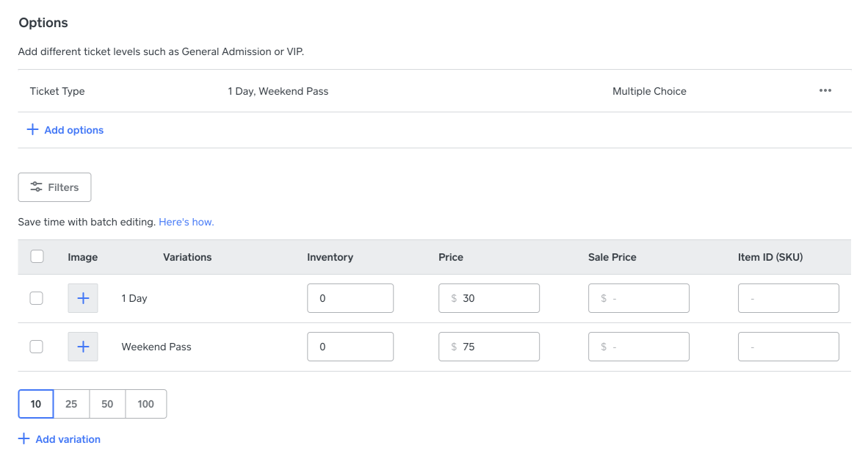Select 50 rows per page
Image resolution: width=868 pixels, height=459 pixels.
[x=107, y=403]
